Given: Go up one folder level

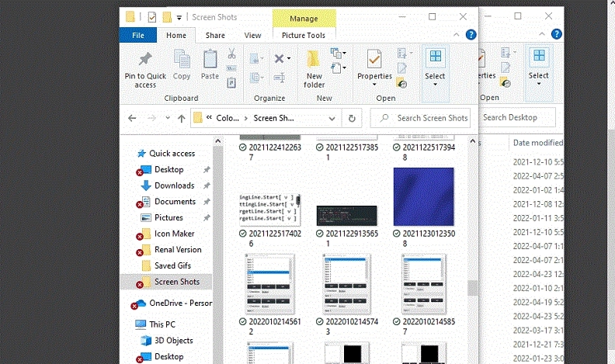Looking at the screenshot, I should (181, 118).
